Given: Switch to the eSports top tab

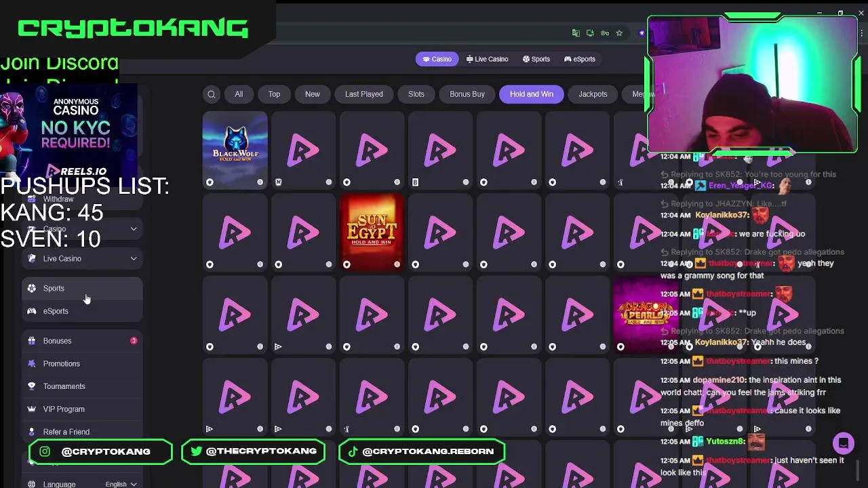Looking at the screenshot, I should click(579, 59).
